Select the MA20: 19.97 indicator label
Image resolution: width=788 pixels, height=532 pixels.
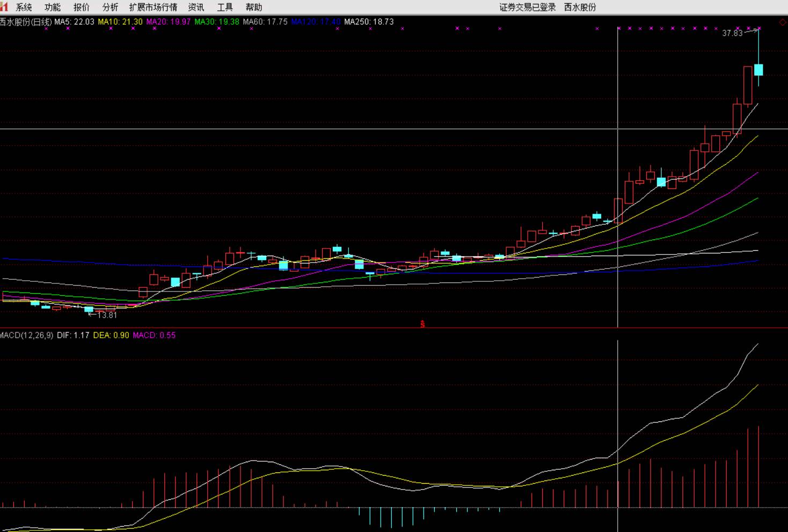tap(169, 22)
